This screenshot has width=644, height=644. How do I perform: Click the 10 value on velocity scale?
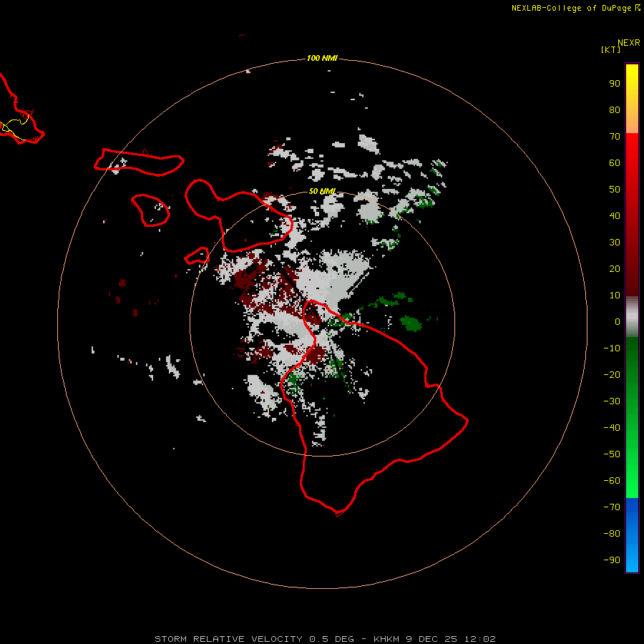615,296
